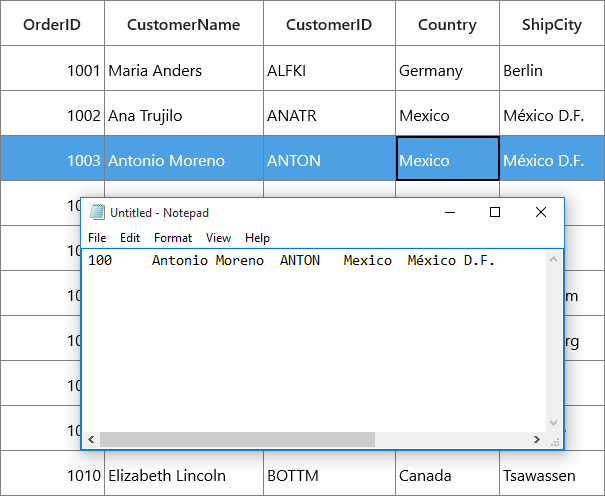Click the scroll left arrow in Notepad
The image size is (605, 496).
(91, 440)
